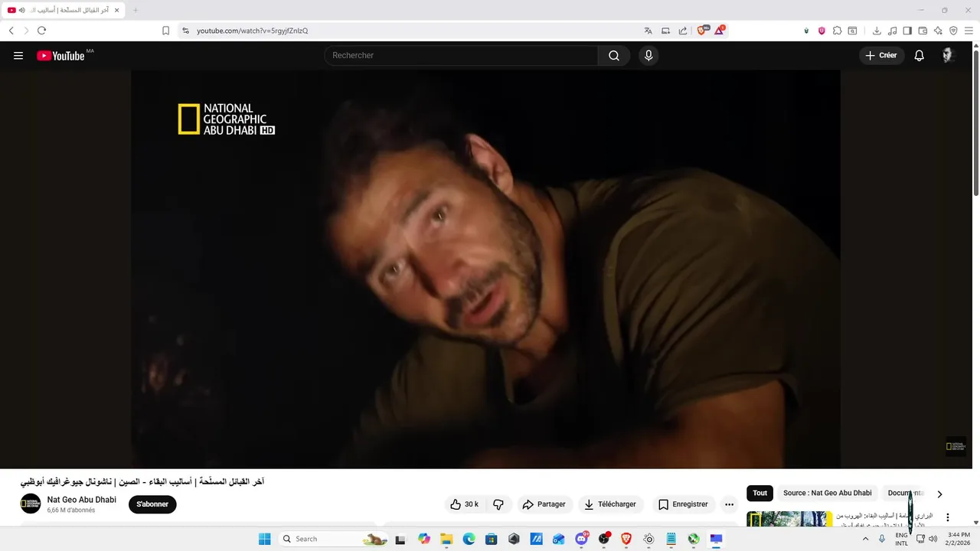Open Microsoft Store from taskbar
980x551 pixels.
click(492, 539)
